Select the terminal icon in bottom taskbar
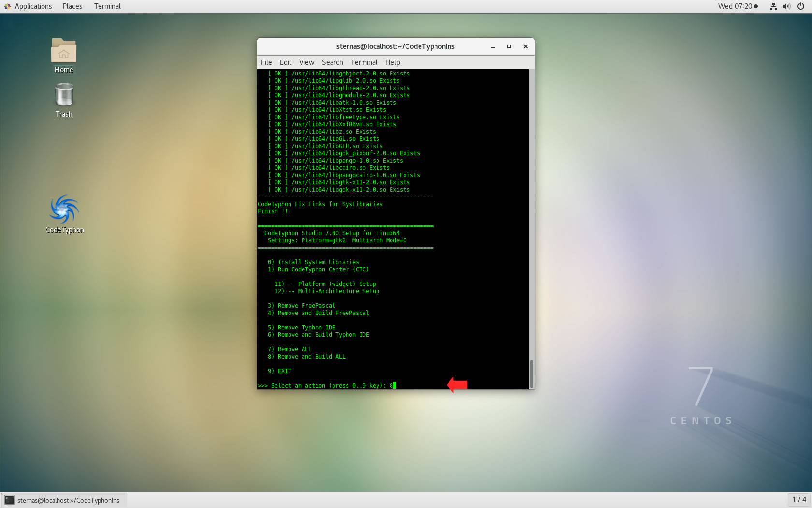The width and height of the screenshot is (812, 508). point(10,500)
